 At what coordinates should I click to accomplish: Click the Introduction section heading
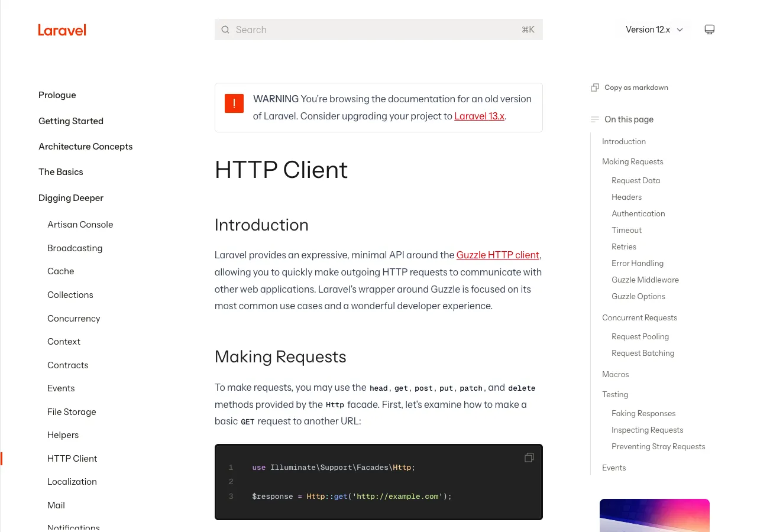[x=261, y=225]
